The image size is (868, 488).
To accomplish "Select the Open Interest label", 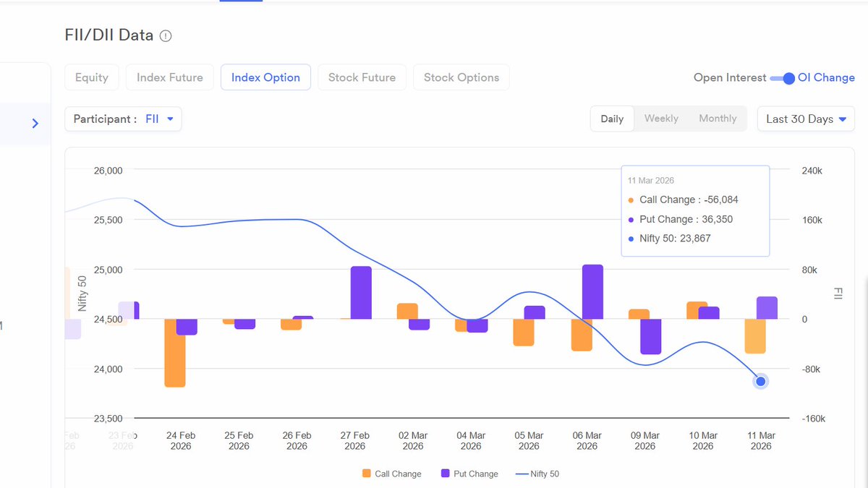I will [730, 78].
